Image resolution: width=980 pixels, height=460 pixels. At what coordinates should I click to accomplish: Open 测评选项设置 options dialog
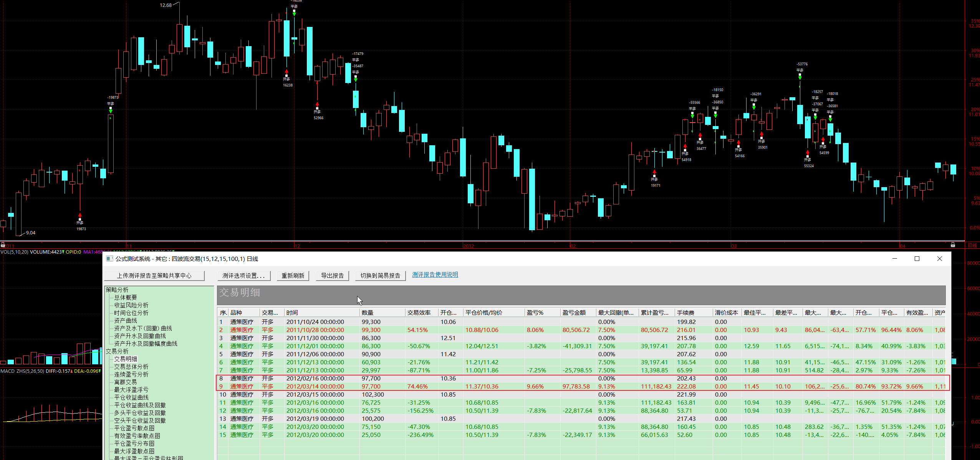pyautogui.click(x=244, y=276)
